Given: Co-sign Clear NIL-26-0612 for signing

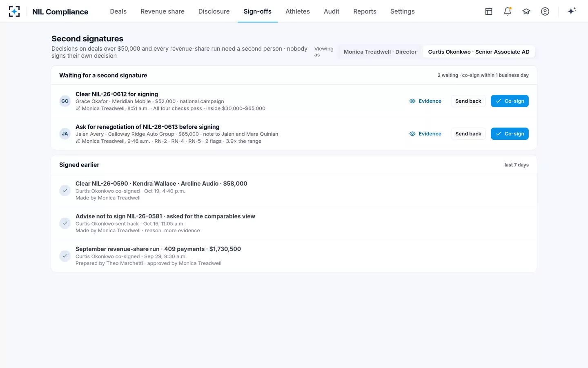Looking at the screenshot, I should [510, 101].
